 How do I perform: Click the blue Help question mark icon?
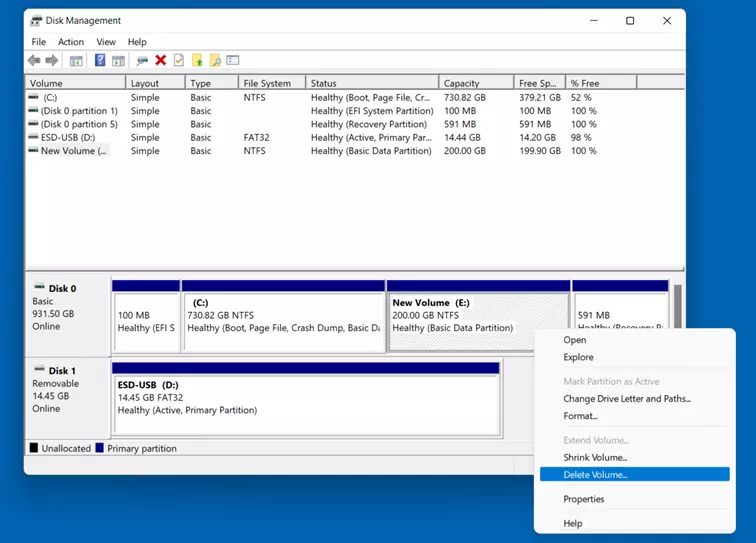100,60
